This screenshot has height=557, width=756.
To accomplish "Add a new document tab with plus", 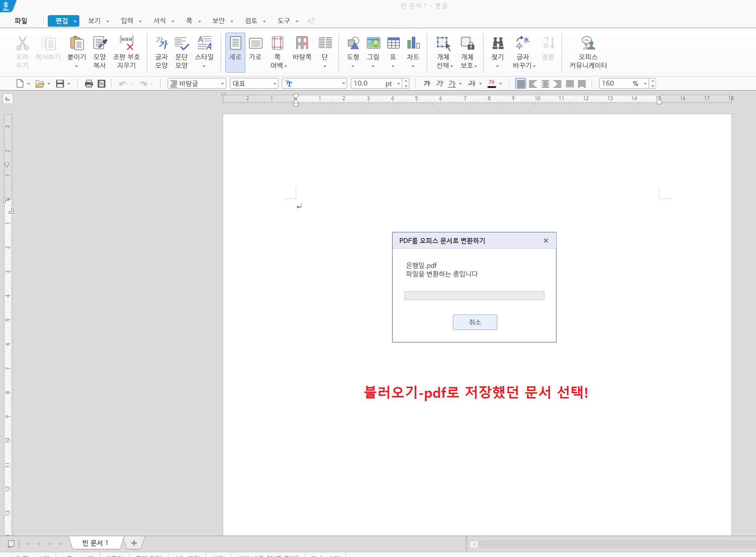I will tap(134, 543).
